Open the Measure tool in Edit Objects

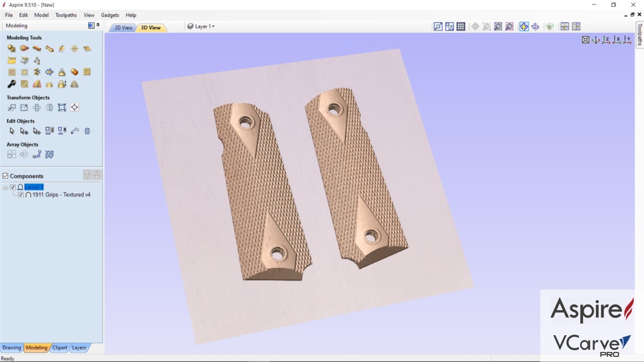(74, 130)
